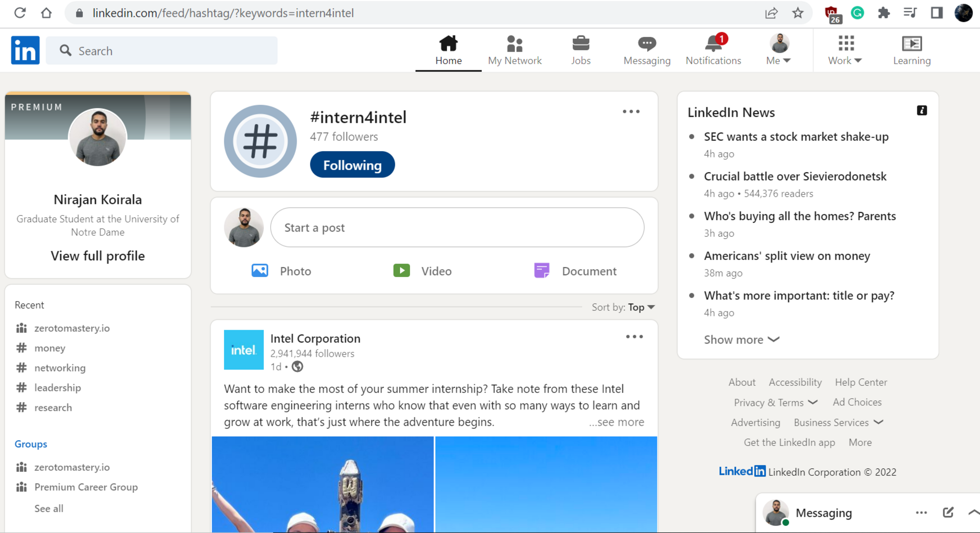The image size is (980, 533).
Task: Click the LinkedIn logo
Action: [x=25, y=50]
